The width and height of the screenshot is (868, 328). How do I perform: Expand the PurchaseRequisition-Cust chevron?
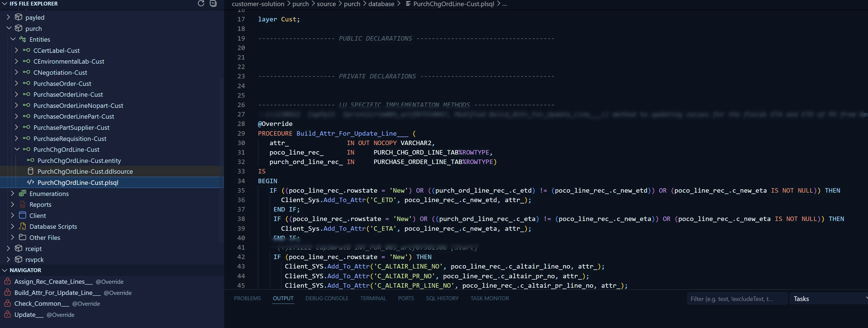click(x=16, y=138)
